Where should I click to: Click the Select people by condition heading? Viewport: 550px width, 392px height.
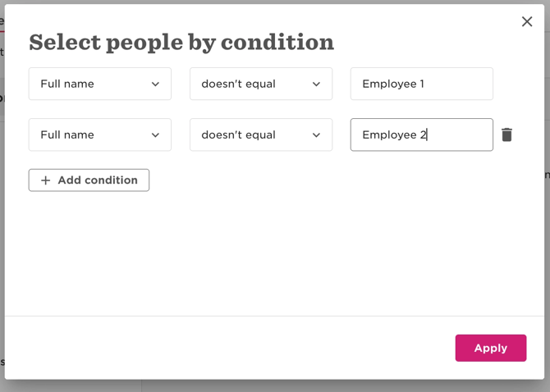pyautogui.click(x=181, y=43)
